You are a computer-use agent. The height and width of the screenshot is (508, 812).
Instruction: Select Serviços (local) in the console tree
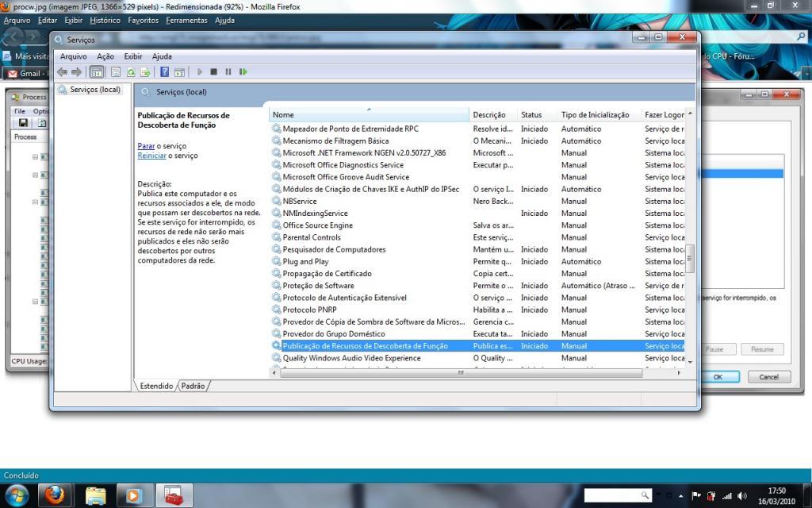[95, 90]
